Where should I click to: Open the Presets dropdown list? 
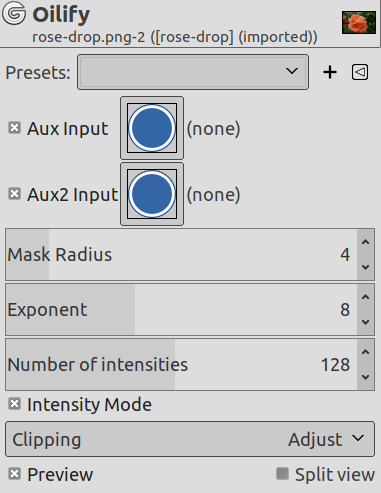[193, 72]
